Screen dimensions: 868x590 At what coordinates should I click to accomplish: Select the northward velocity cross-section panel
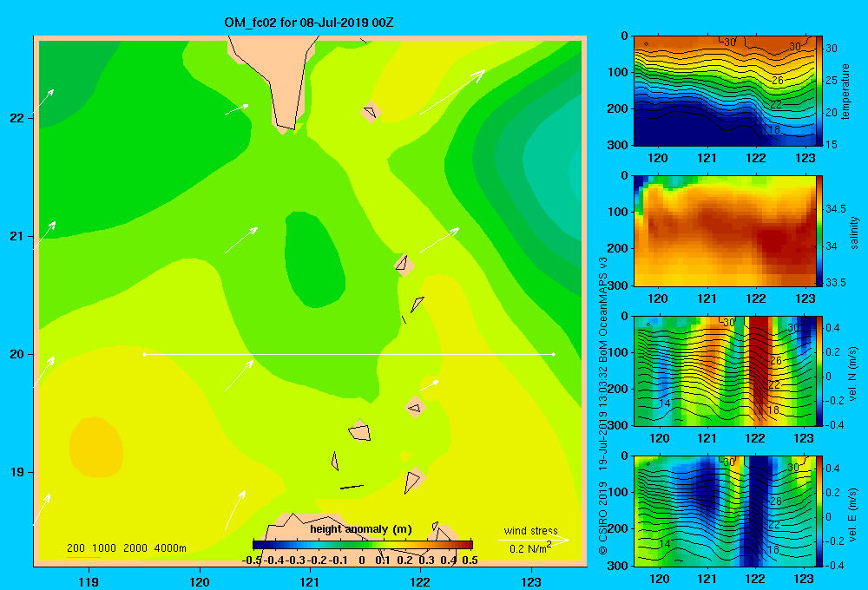click(x=724, y=370)
